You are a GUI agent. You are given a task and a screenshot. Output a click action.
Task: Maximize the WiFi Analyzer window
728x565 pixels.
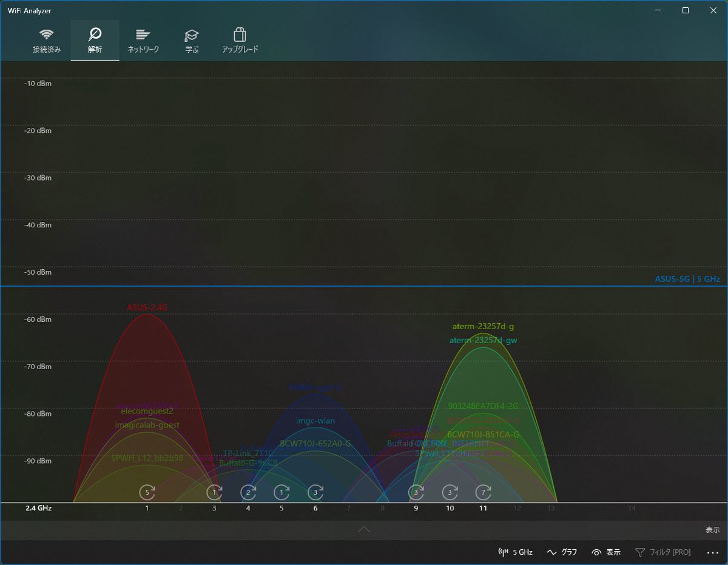pos(686,10)
